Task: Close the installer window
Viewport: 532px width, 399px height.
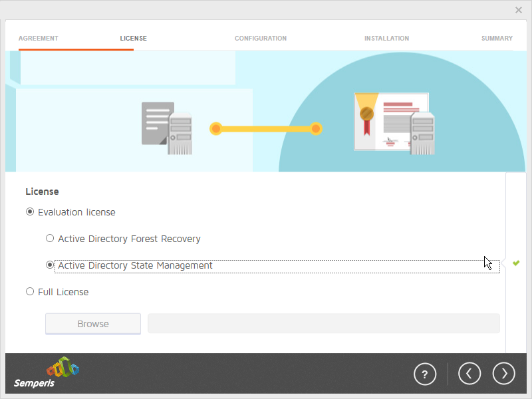Action: pos(519,10)
